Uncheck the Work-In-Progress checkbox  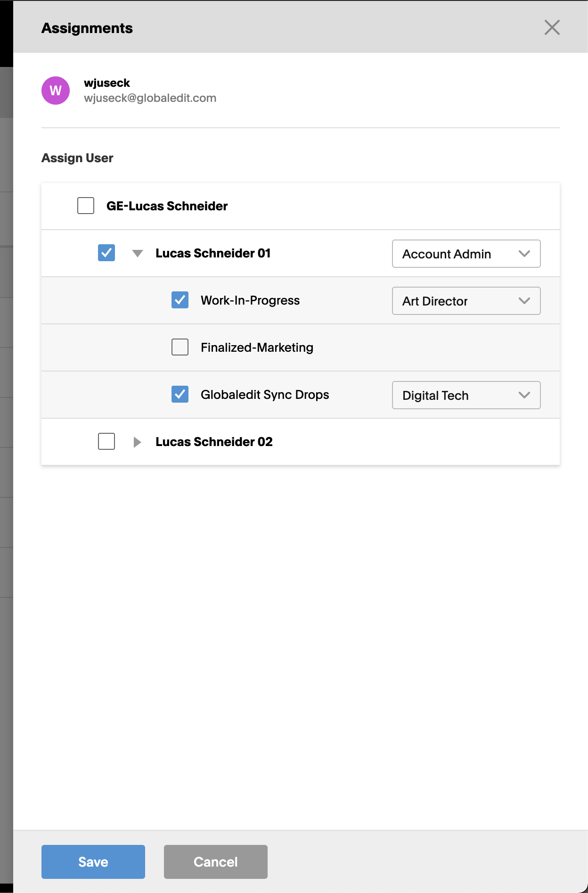pos(180,300)
